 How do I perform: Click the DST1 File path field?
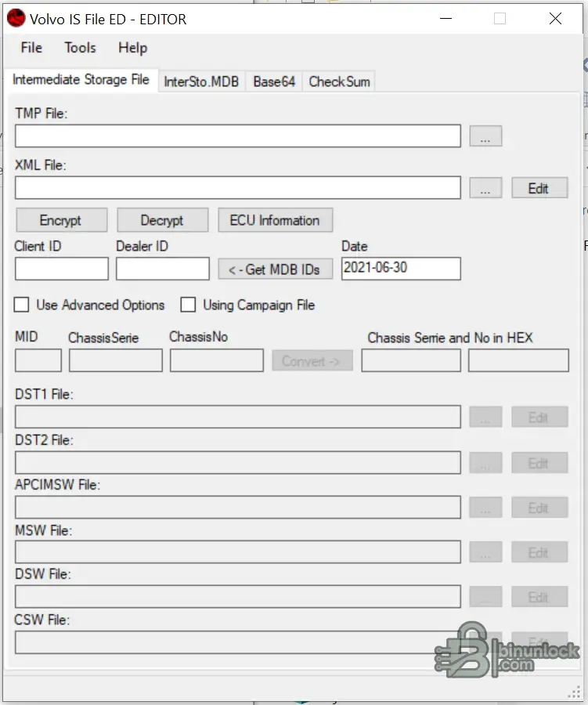coord(238,417)
